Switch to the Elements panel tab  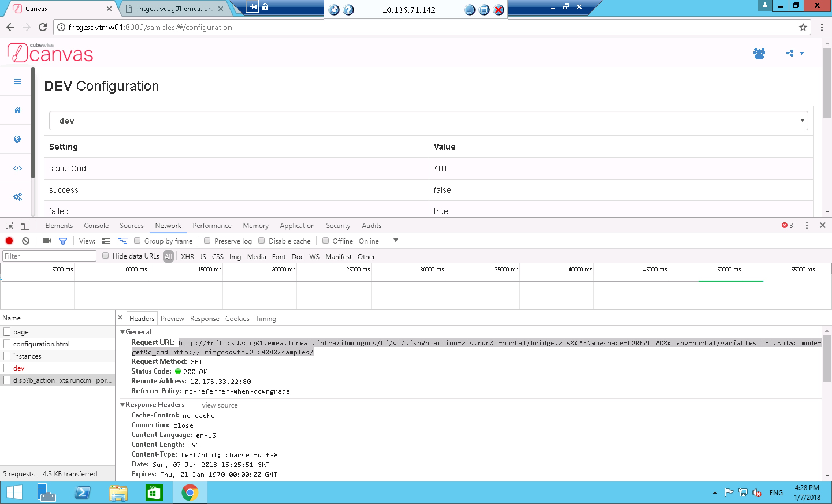(x=59, y=225)
